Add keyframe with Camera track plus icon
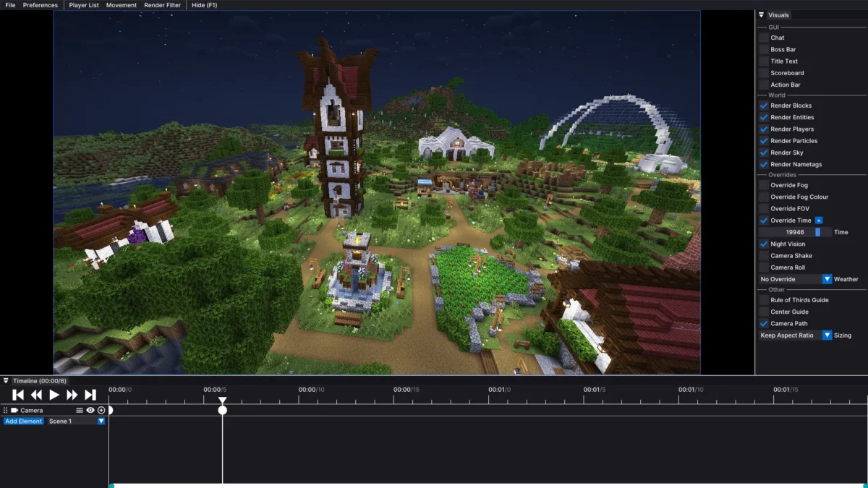The width and height of the screenshot is (868, 488). pyautogui.click(x=101, y=410)
